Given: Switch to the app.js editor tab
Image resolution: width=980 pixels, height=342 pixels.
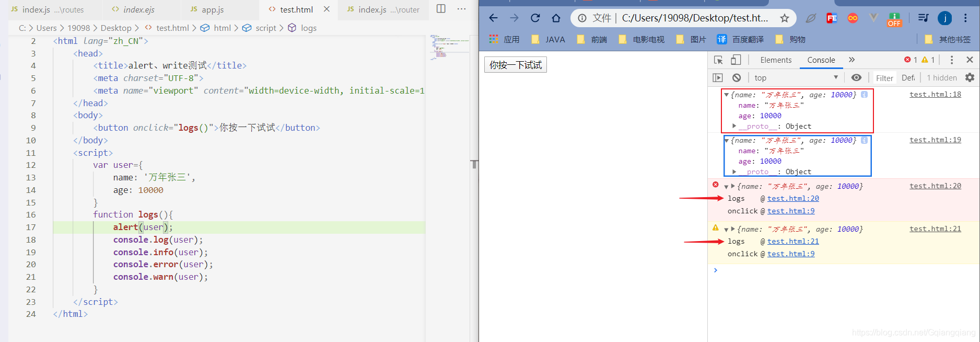Looking at the screenshot, I should coord(212,9).
